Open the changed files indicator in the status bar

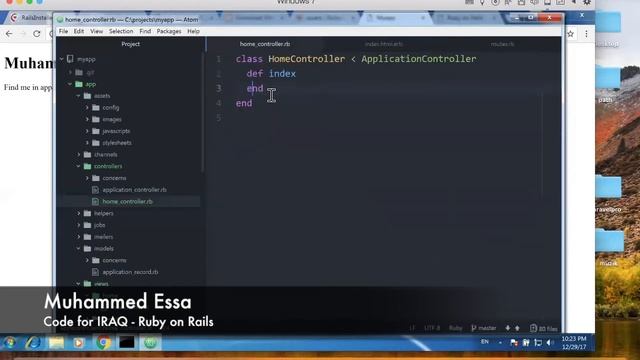click(x=543, y=328)
